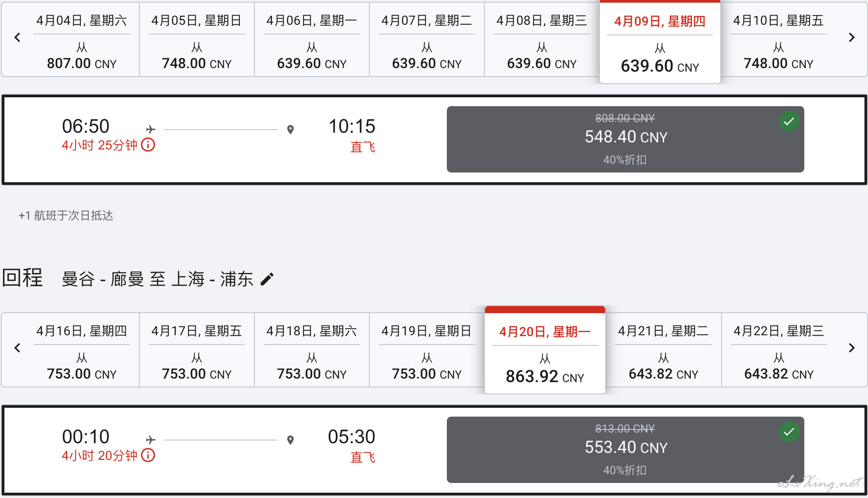
Task: Open info icon beside 4小时 25分钟 duration
Action: (148, 145)
